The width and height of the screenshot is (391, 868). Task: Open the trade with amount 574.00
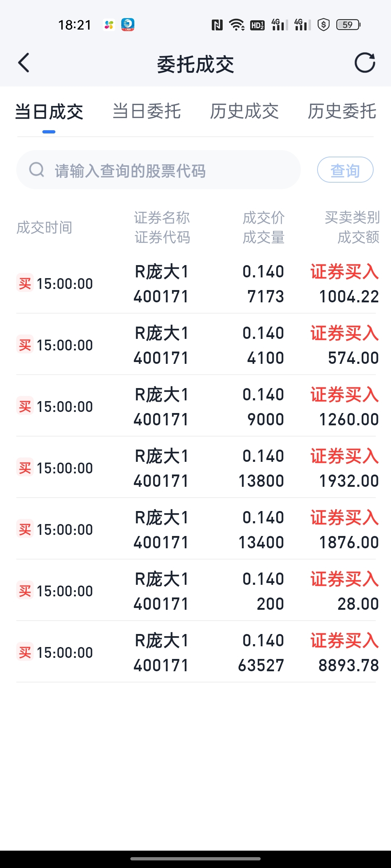click(x=196, y=344)
